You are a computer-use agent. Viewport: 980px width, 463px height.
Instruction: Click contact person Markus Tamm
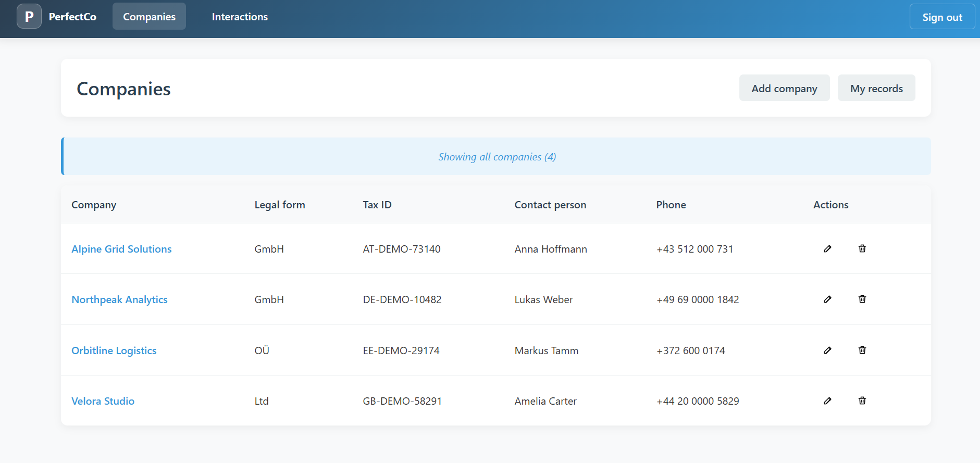click(547, 351)
